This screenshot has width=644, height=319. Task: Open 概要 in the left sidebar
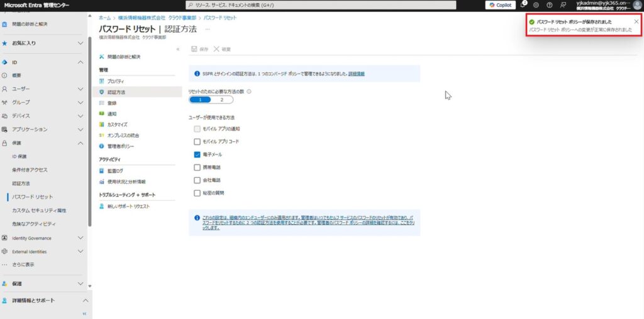coord(16,75)
